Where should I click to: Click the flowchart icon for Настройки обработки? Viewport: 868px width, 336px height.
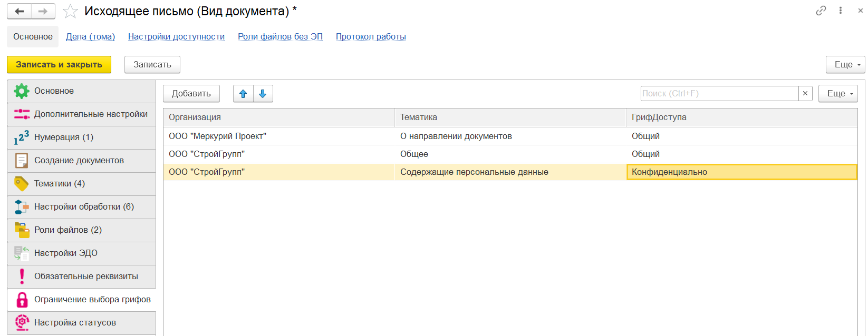(22, 207)
